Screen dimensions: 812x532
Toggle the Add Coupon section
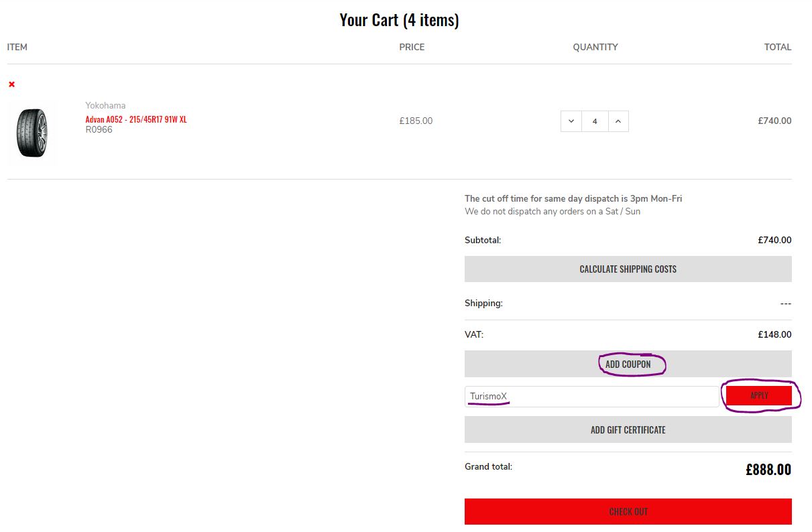(x=628, y=364)
